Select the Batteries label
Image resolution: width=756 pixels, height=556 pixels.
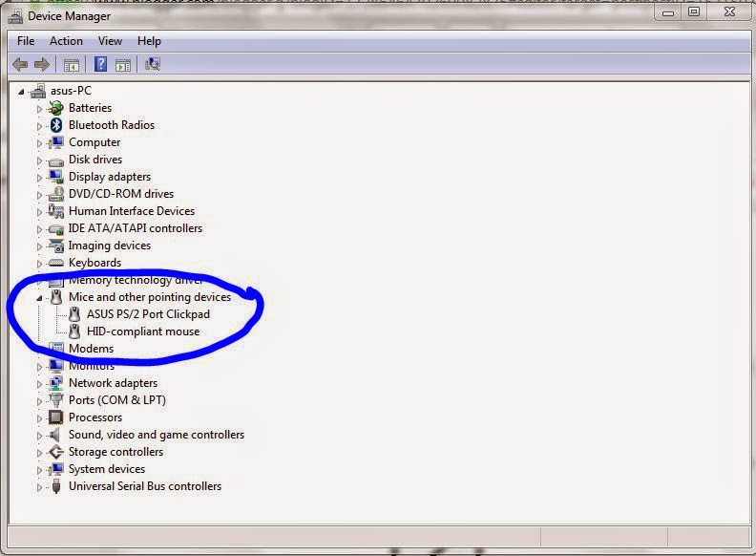click(x=90, y=108)
